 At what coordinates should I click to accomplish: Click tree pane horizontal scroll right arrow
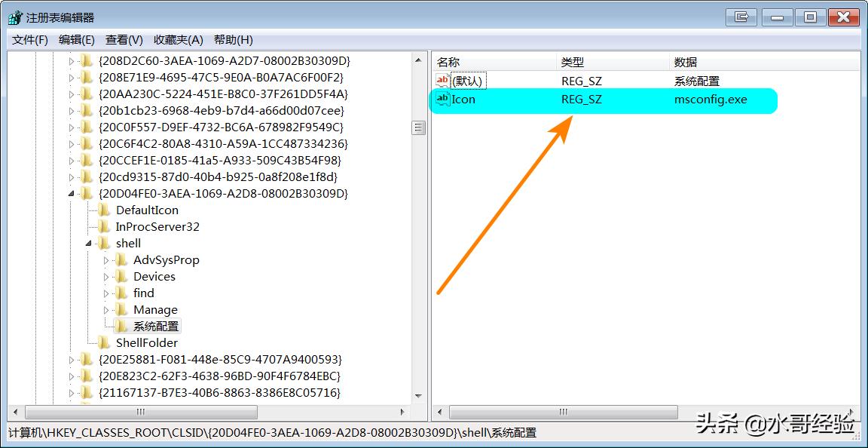[403, 412]
